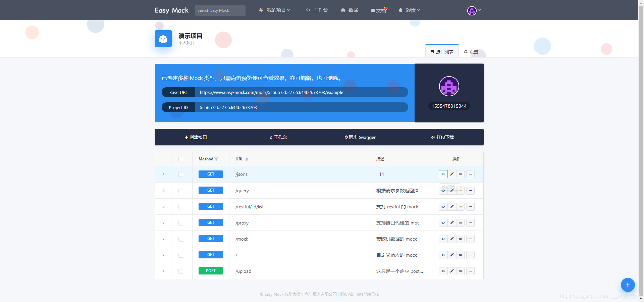Check the /mock row checkbox
This screenshot has height=302, width=644.
181,239
